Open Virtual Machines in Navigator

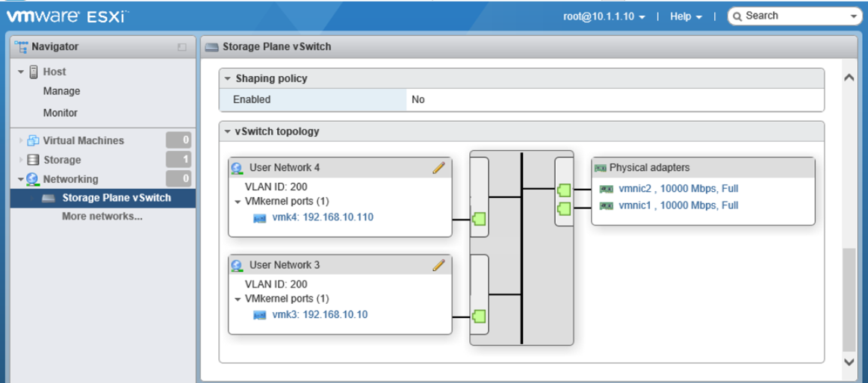[x=83, y=140]
